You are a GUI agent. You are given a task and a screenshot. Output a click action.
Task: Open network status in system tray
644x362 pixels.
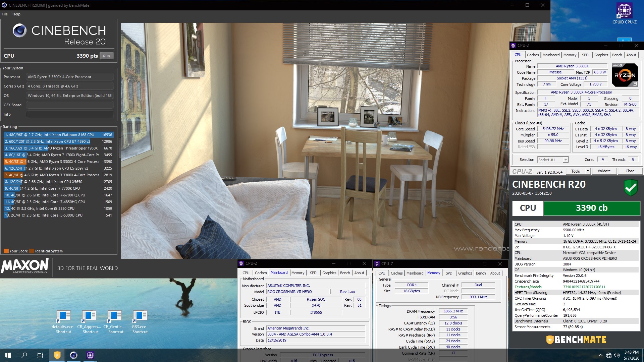pos(609,355)
